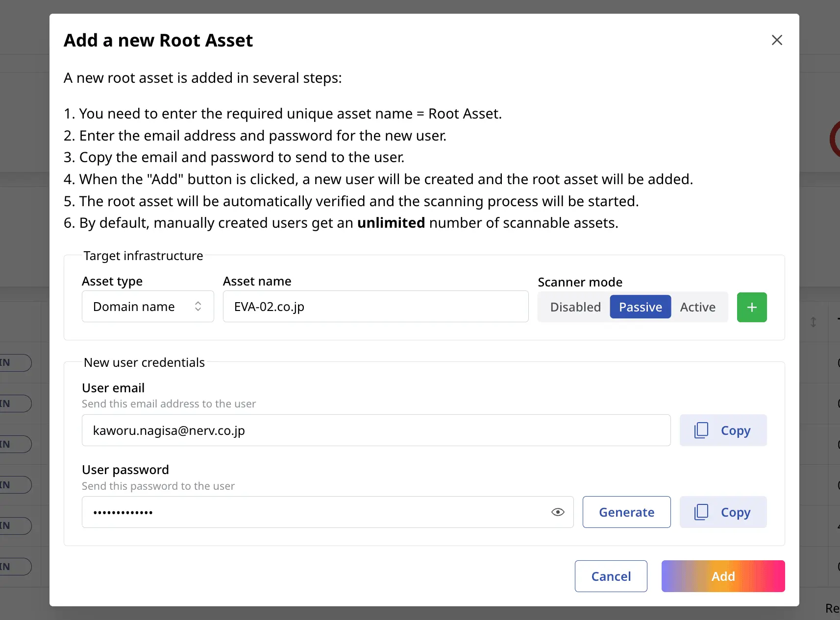Focus the User password field
This screenshot has height=620, width=840.
click(314, 512)
